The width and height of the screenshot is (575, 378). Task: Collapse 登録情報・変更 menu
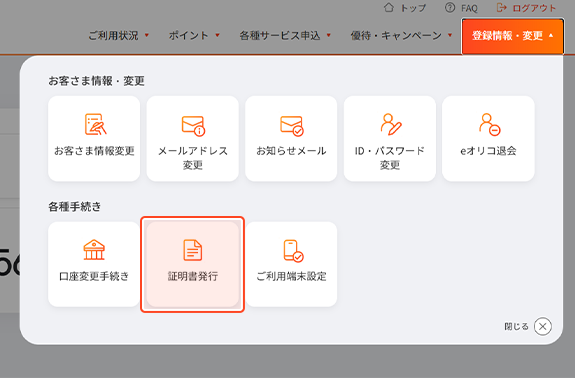(x=513, y=36)
